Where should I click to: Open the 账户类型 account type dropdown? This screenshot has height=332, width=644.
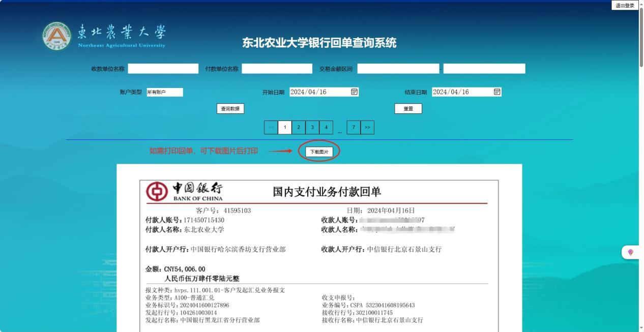click(164, 92)
